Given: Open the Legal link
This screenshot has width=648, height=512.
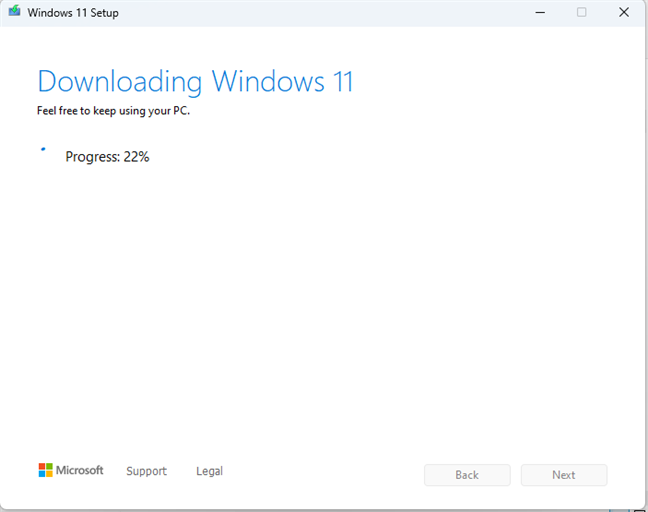Looking at the screenshot, I should (210, 471).
